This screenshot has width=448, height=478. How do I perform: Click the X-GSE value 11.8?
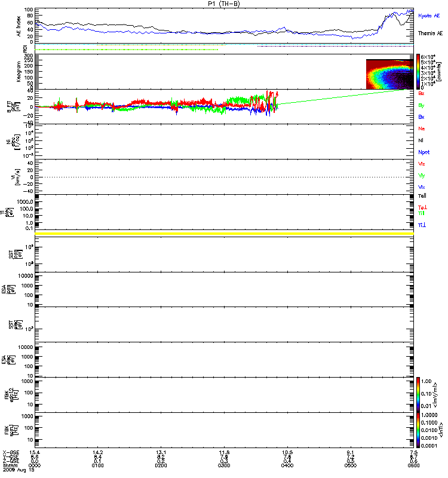pyautogui.click(x=224, y=452)
